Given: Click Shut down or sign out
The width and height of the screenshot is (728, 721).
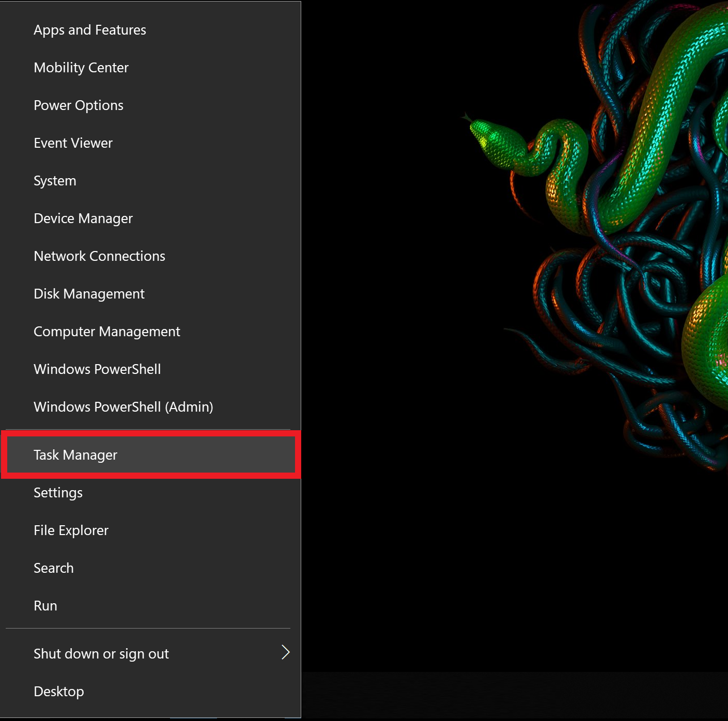Looking at the screenshot, I should [x=101, y=653].
